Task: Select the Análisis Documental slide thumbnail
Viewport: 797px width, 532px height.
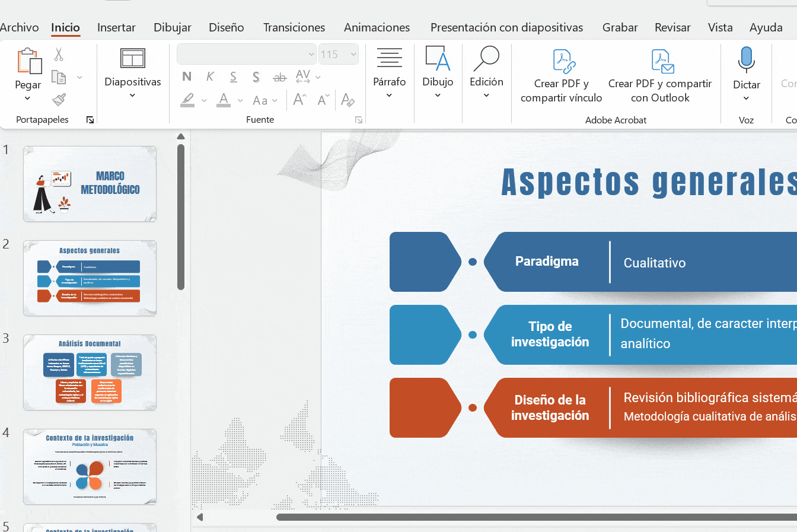Action: pyautogui.click(x=90, y=372)
